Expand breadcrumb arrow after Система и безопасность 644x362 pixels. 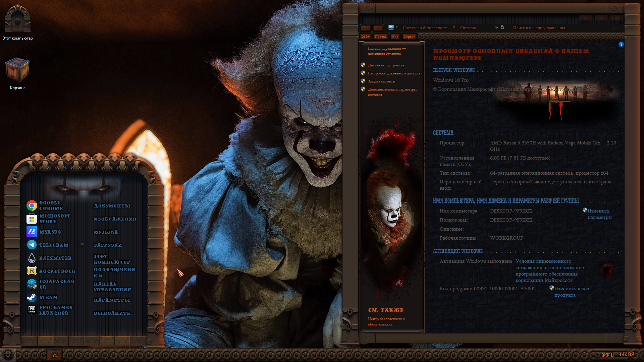(454, 28)
